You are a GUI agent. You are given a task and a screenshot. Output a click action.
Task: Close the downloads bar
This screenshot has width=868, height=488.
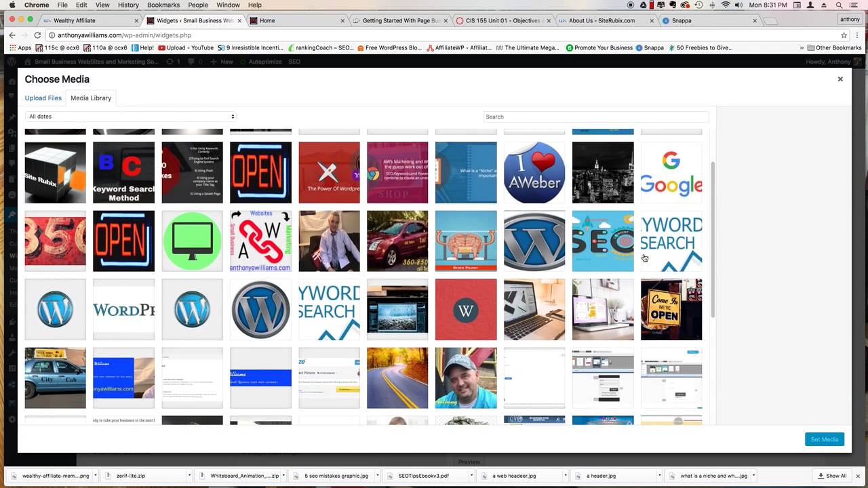[858, 476]
